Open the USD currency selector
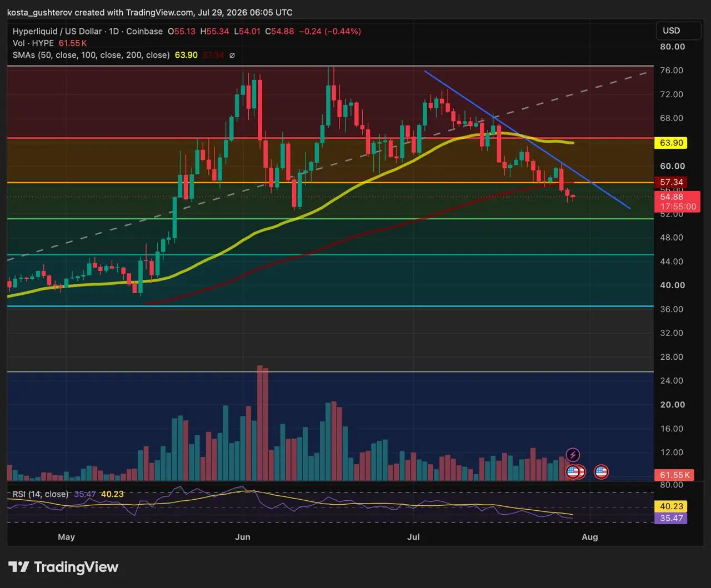The image size is (711, 588). [x=678, y=31]
